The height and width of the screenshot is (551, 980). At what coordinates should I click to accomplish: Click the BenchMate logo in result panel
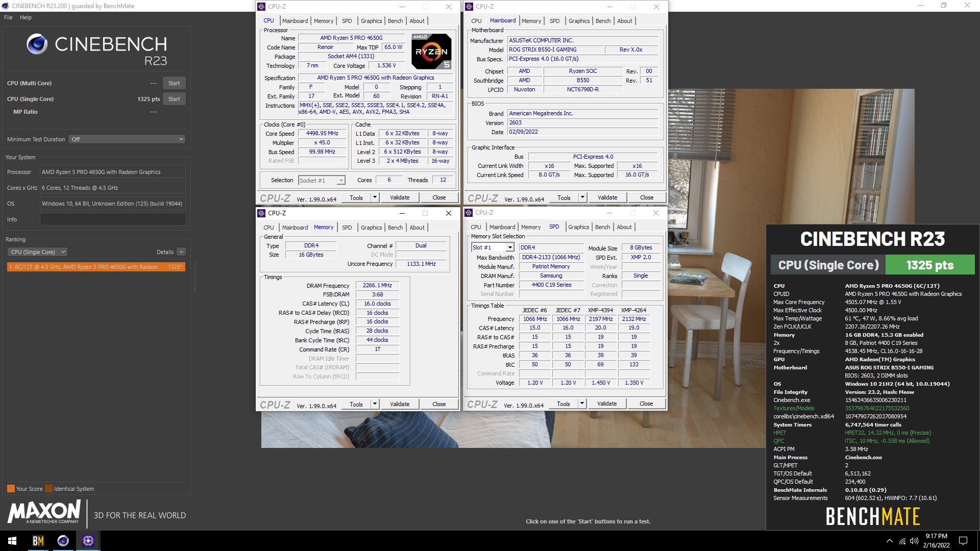(x=872, y=516)
